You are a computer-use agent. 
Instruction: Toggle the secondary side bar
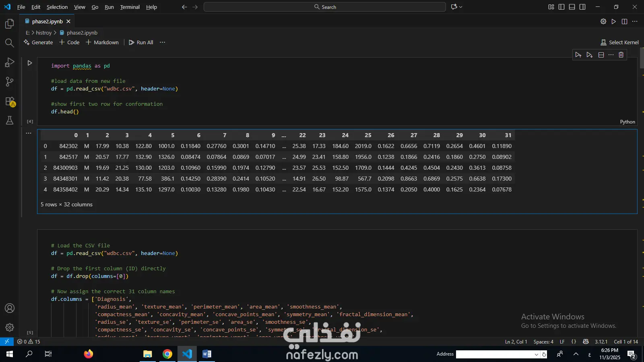582,7
